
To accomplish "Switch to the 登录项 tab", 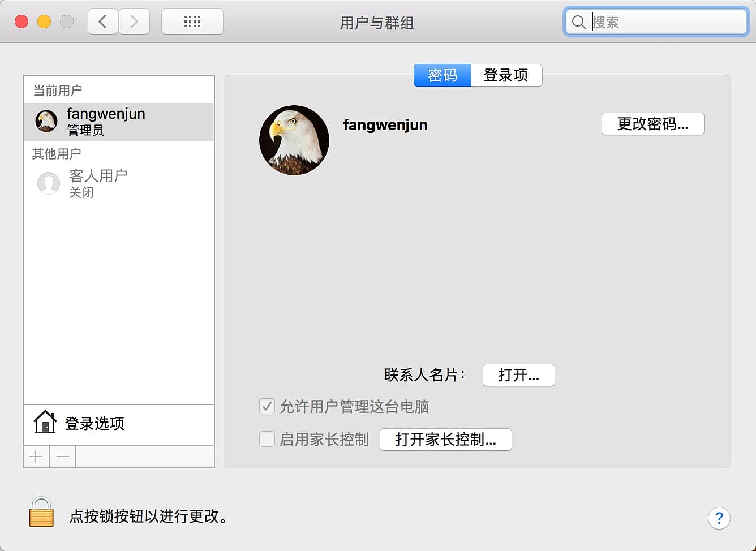I will coord(506,75).
